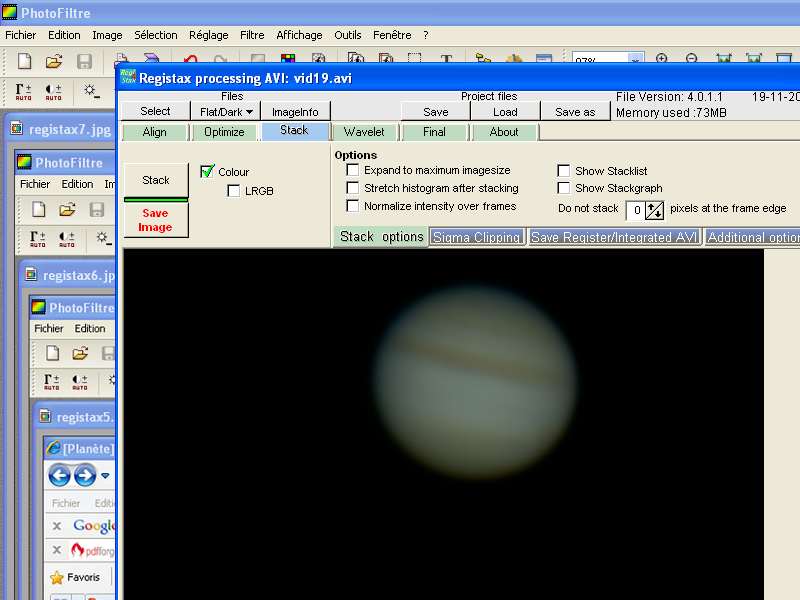This screenshot has width=800, height=600.
Task: Click the image file icon beside registax5. title
Action: click(x=45, y=416)
